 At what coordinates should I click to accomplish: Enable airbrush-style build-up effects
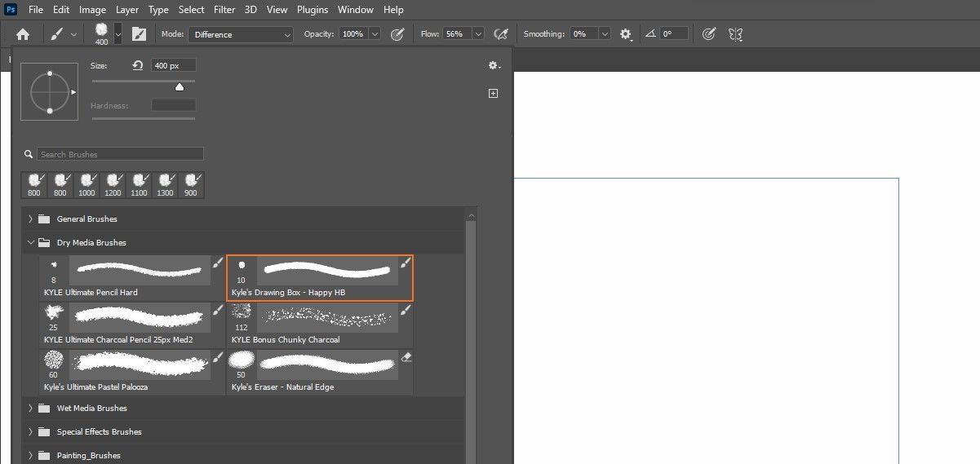(x=501, y=34)
